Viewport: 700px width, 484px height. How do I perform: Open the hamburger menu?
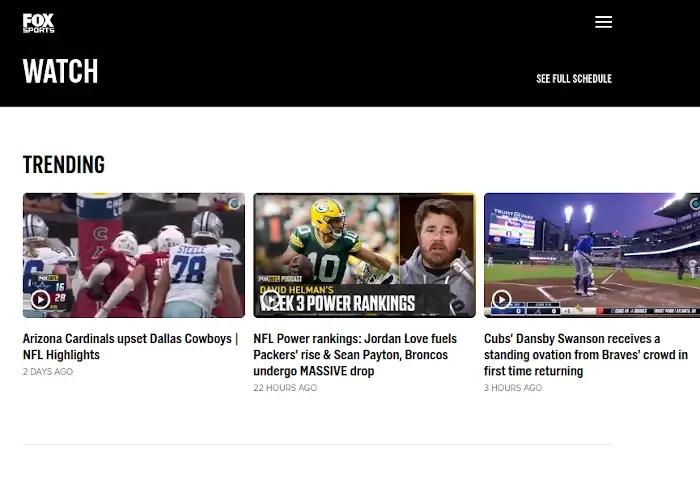point(603,22)
